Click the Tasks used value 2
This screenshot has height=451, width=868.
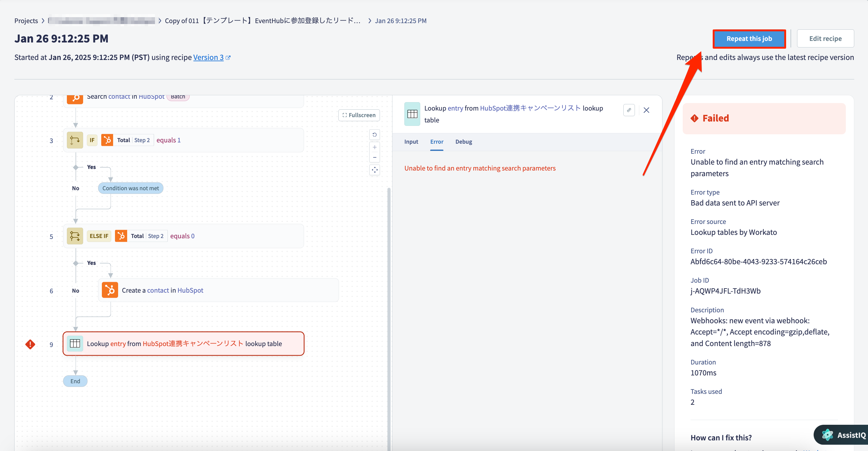point(692,402)
